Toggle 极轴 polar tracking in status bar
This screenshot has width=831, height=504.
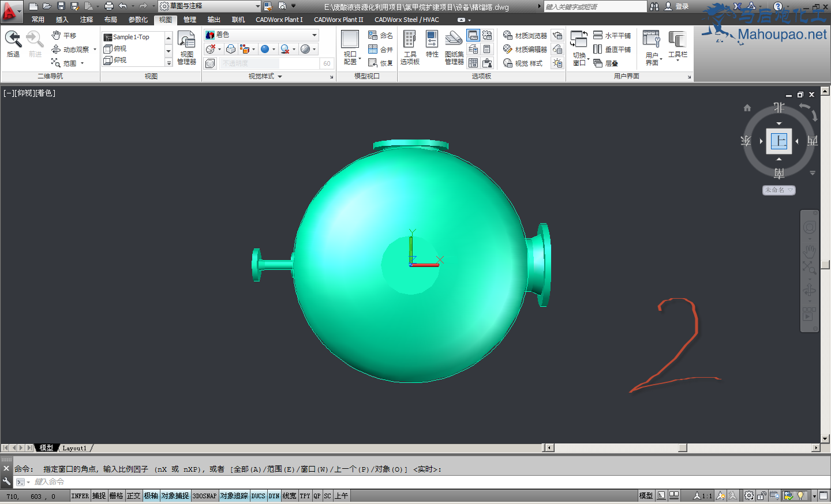151,496
